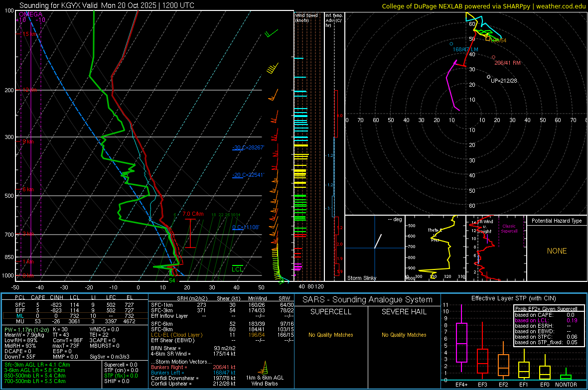The image size is (588, 390).
Task: Click the 'Prob EF2+ Given Supercell' legend title
Action: 546,309
